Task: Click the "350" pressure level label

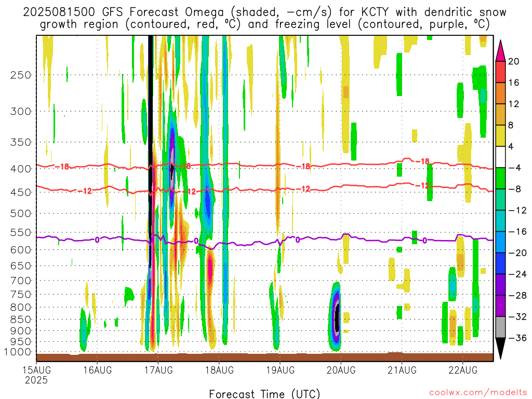Action: coord(21,142)
